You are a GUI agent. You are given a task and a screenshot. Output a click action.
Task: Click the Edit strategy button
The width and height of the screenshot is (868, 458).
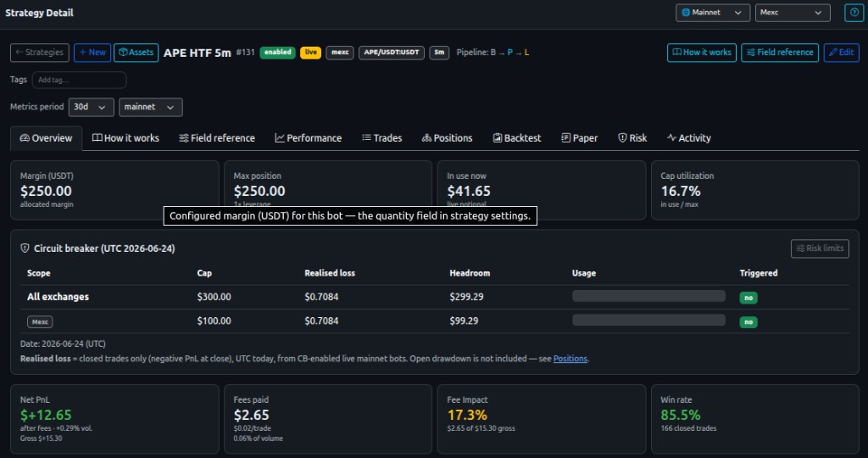click(x=841, y=53)
